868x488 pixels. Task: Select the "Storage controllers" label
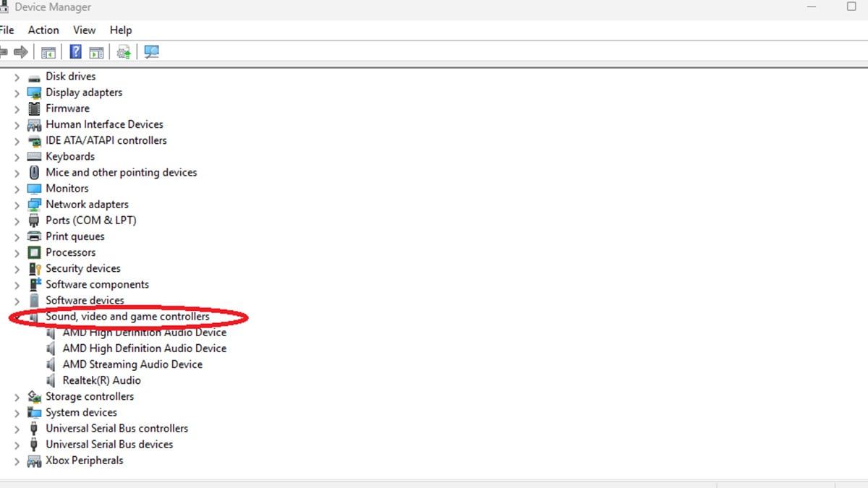tap(90, 396)
